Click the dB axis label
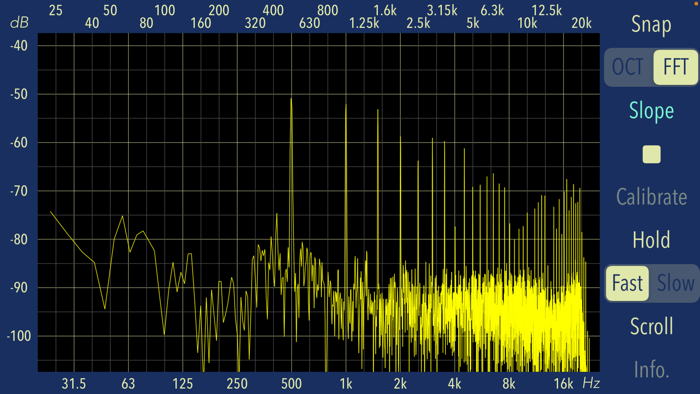 click(19, 23)
